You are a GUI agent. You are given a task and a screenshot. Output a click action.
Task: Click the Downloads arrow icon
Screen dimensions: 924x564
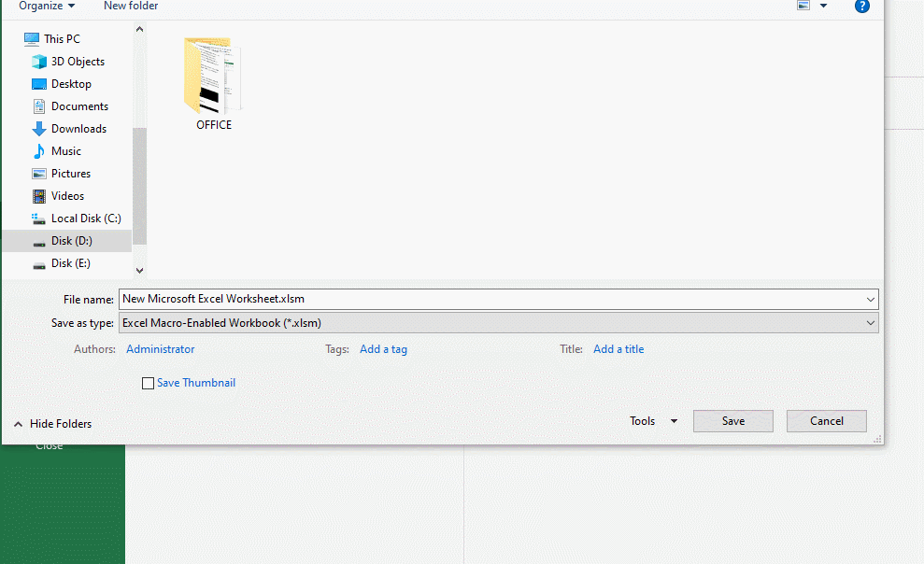(x=39, y=129)
